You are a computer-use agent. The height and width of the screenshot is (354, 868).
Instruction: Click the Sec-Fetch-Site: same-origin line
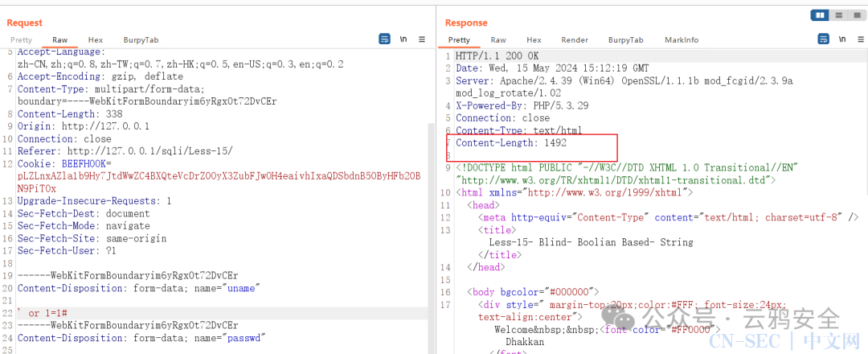[92, 238]
